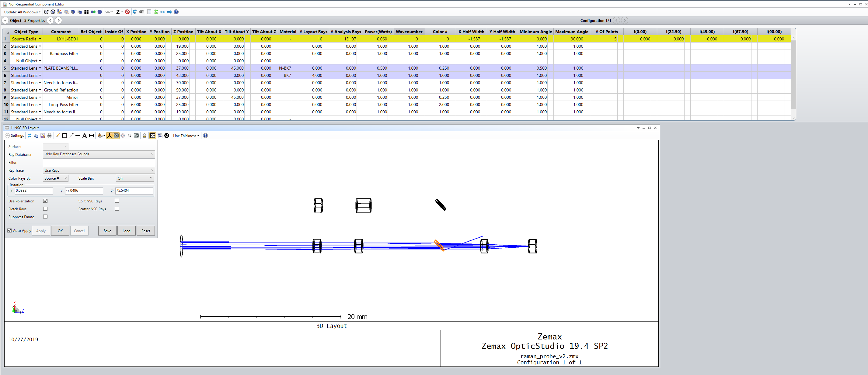
Task: Open Scale Bar dropdown
Action: [135, 178]
